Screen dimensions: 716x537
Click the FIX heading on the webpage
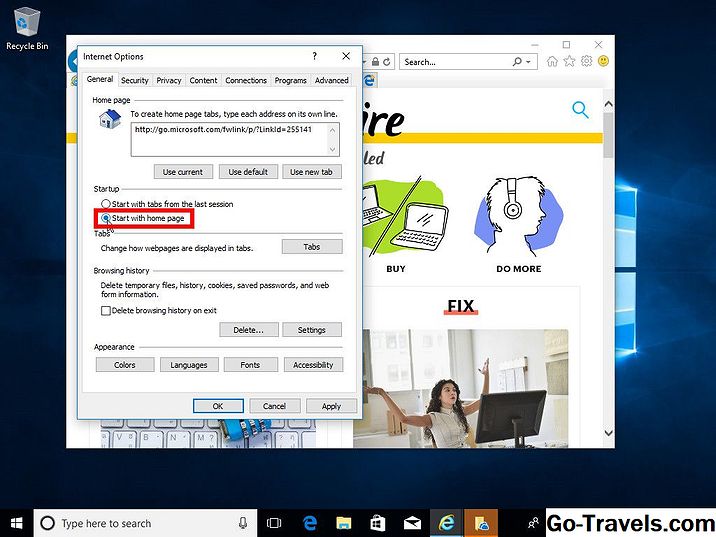click(461, 306)
